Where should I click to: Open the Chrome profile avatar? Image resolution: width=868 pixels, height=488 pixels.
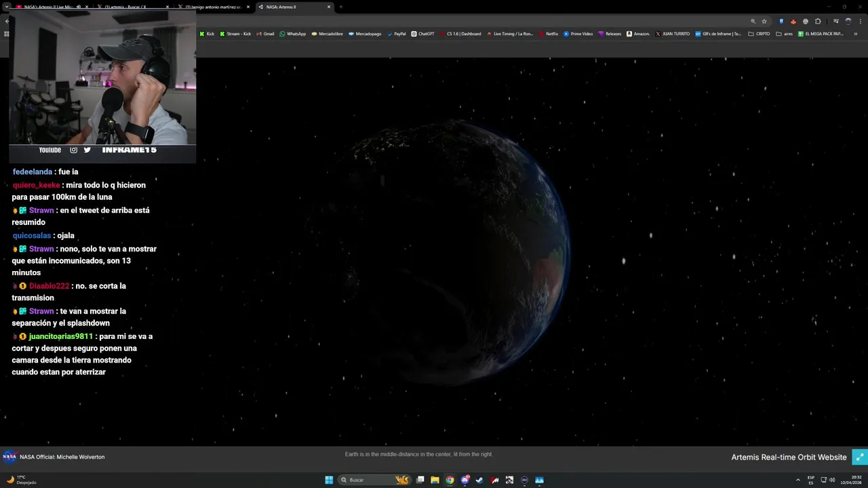click(848, 21)
